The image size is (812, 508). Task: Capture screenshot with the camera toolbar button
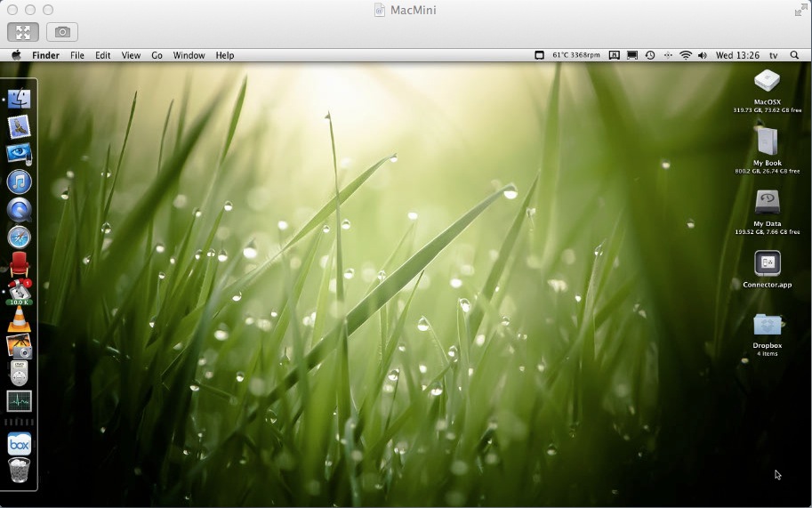(62, 32)
